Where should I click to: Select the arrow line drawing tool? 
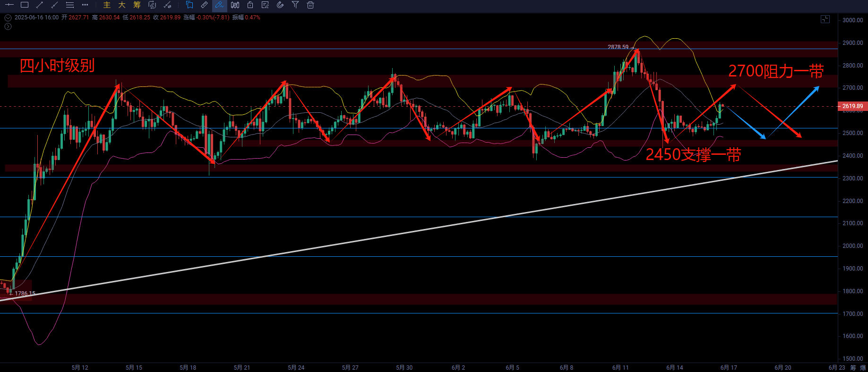pyautogui.click(x=40, y=5)
